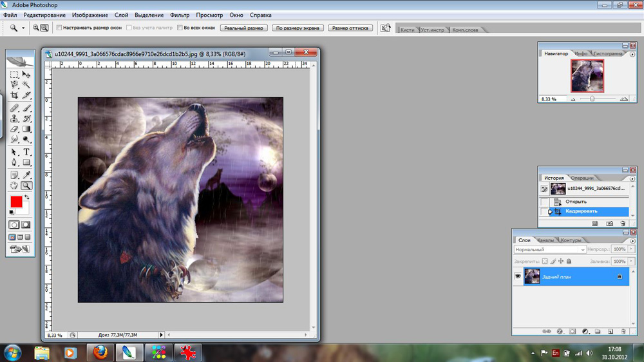Enable 'Во всех окнах' checkbox
Screen dimensions: 644x362
(x=180, y=28)
